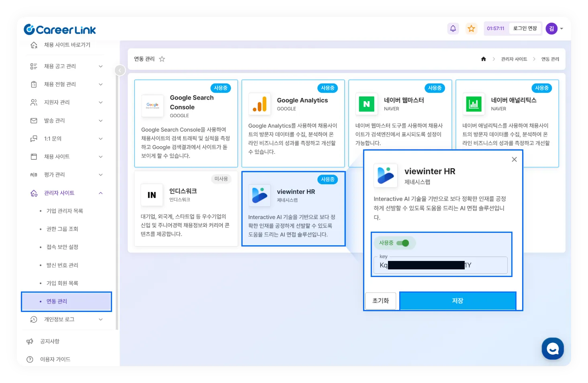Click the 초기화 reset button
The height and width of the screenshot is (383, 588).
tap(380, 301)
